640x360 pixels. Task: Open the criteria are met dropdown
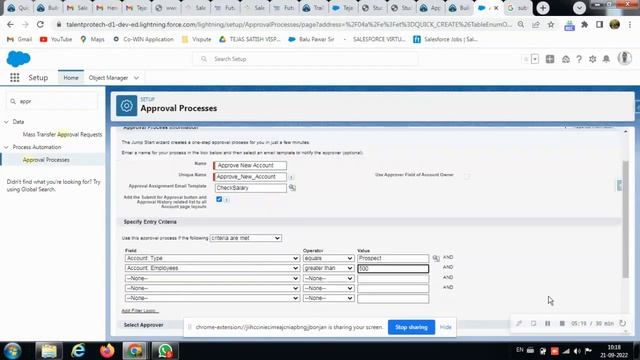point(245,238)
